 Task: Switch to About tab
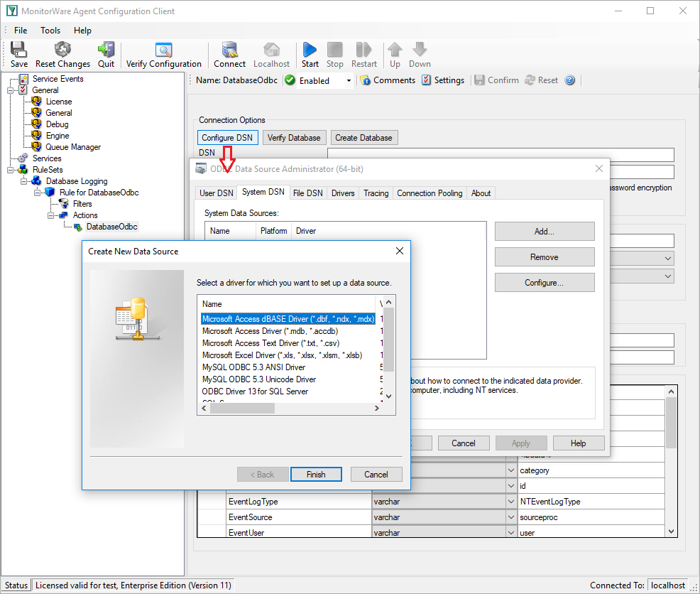[481, 193]
